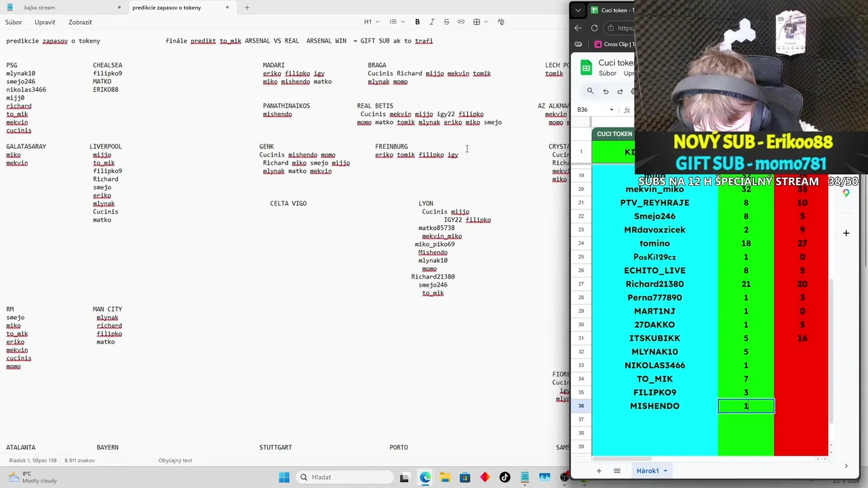This screenshot has height=488, width=868.
Task: Select row header 37 in the spreadsheet
Action: 581,420
